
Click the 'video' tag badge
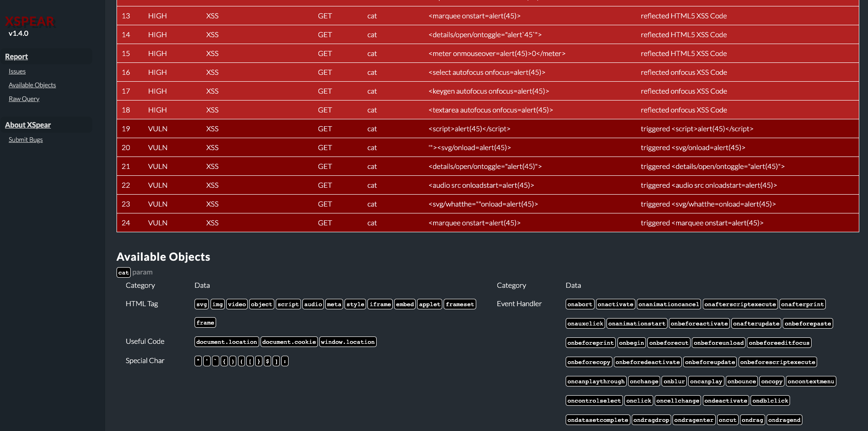click(x=237, y=304)
